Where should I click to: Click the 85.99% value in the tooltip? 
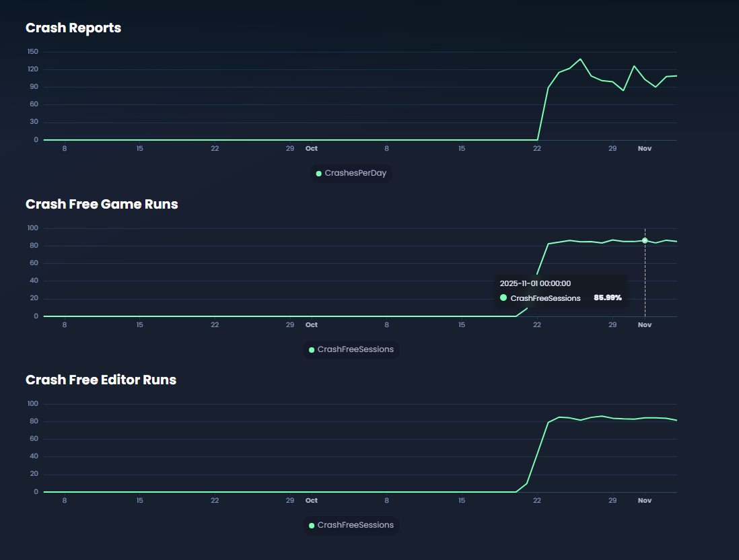coord(607,298)
